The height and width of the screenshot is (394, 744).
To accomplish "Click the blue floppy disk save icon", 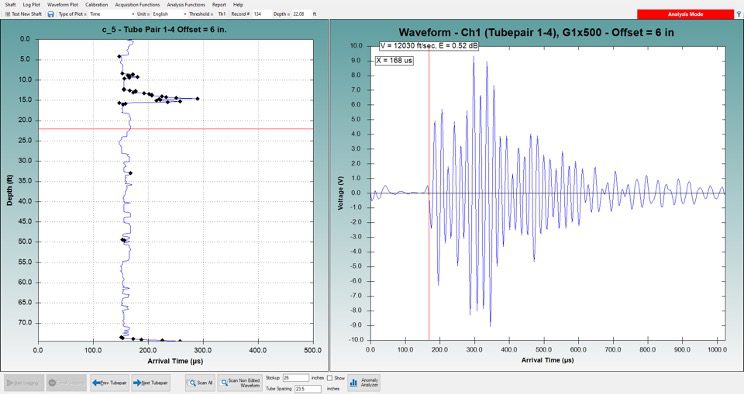I will (x=51, y=14).
